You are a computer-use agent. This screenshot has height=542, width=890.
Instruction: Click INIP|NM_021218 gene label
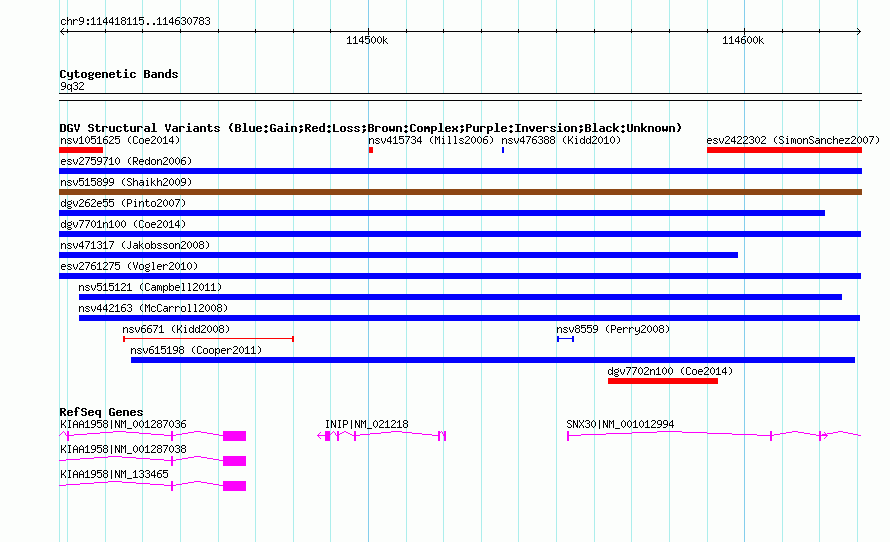click(366, 425)
